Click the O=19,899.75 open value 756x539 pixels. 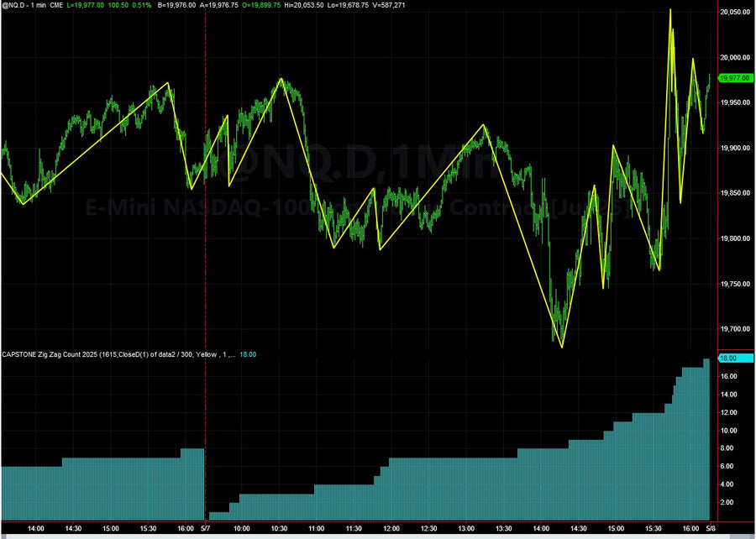pyautogui.click(x=261, y=5)
